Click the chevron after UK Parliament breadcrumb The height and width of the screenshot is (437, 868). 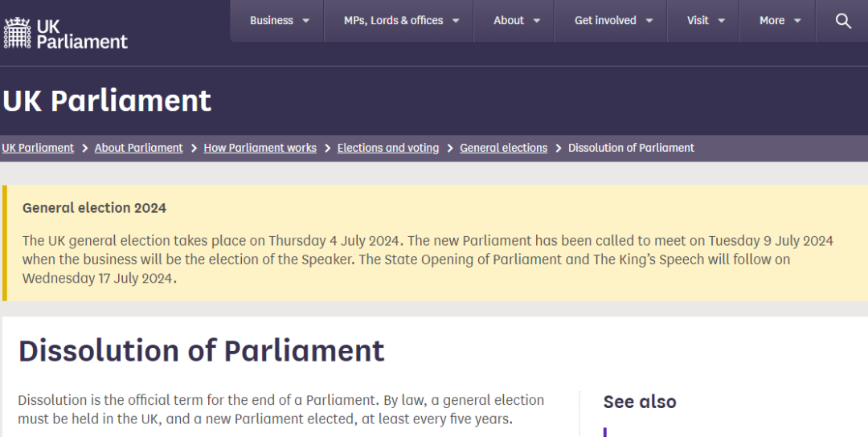coord(84,149)
